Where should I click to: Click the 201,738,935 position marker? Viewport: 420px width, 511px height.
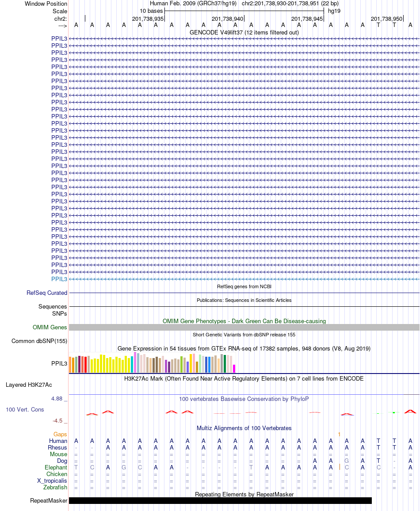(x=148, y=19)
